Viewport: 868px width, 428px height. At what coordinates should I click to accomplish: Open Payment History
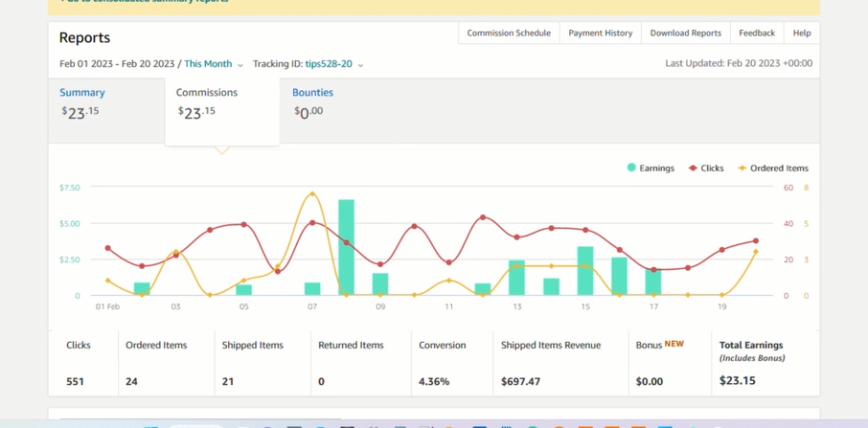600,33
